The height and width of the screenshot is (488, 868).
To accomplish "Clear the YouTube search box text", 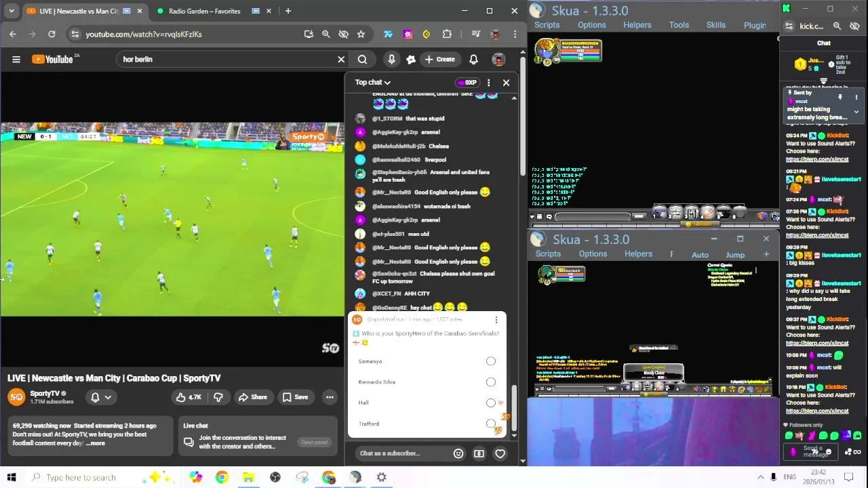I will coord(341,60).
